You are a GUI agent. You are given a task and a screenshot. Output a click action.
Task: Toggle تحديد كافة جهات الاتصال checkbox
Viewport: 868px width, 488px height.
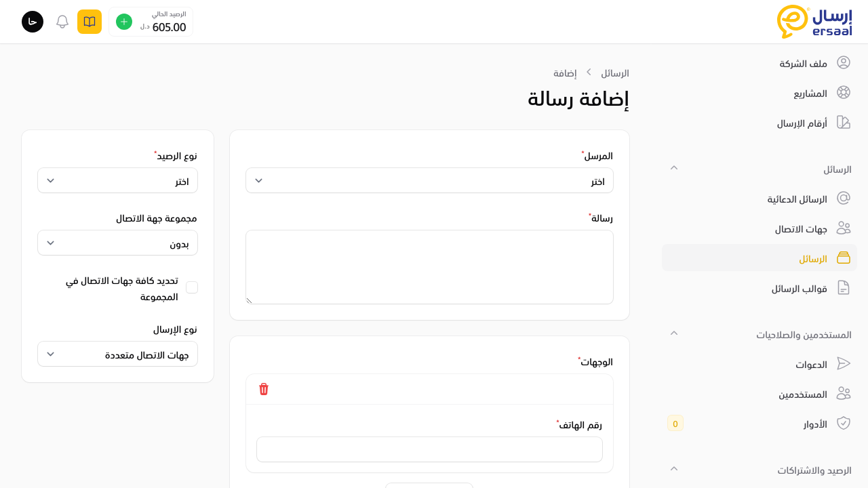tap(192, 287)
